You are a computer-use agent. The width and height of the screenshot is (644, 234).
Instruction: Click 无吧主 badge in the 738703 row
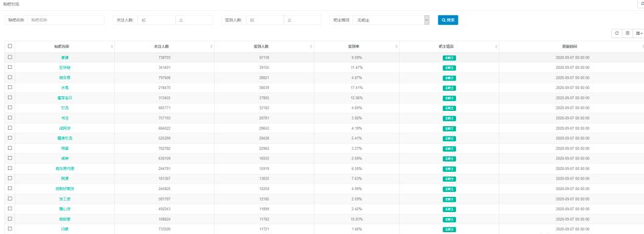(x=449, y=58)
